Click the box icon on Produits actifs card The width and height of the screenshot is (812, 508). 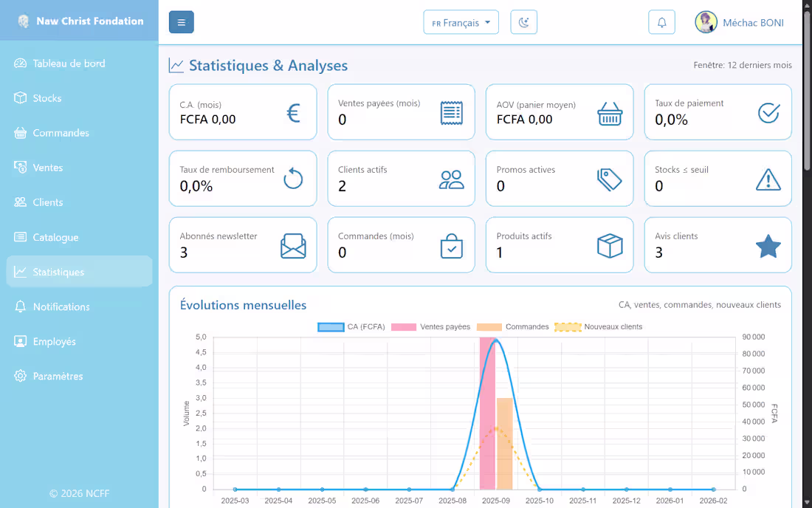[610, 245]
